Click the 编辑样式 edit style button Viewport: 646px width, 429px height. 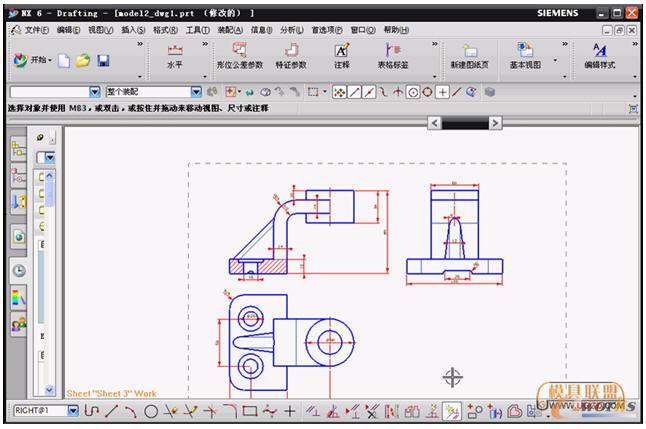point(599,56)
